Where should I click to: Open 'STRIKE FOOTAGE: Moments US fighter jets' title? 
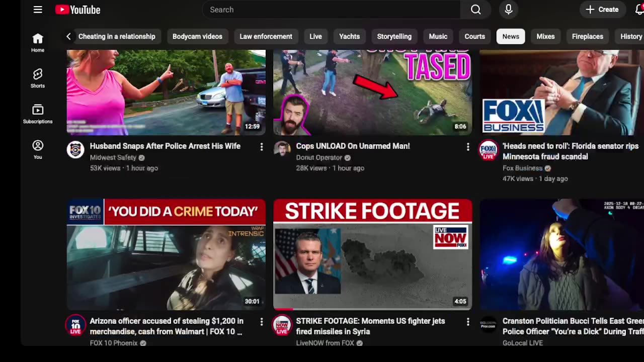click(370, 326)
